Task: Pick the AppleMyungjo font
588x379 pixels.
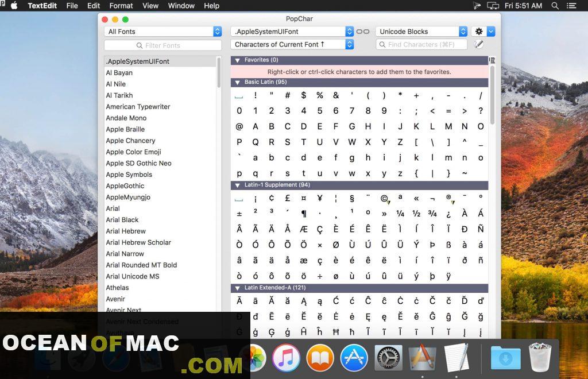Action: point(128,197)
